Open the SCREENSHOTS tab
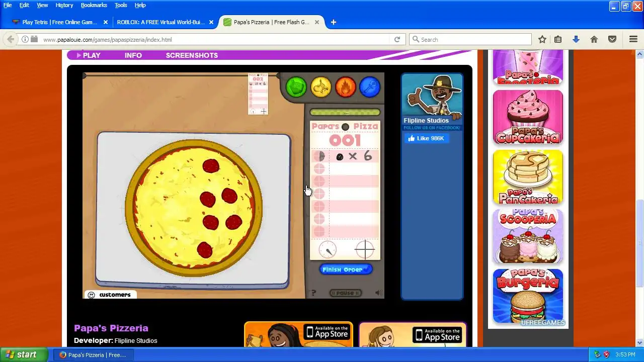 click(x=192, y=55)
